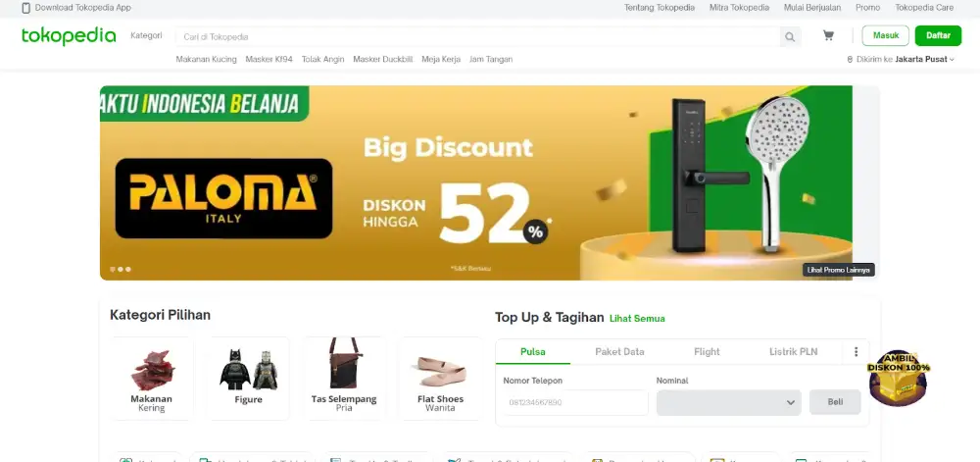Switch to the Paket Data tab
This screenshot has height=462, width=980.
click(x=619, y=352)
